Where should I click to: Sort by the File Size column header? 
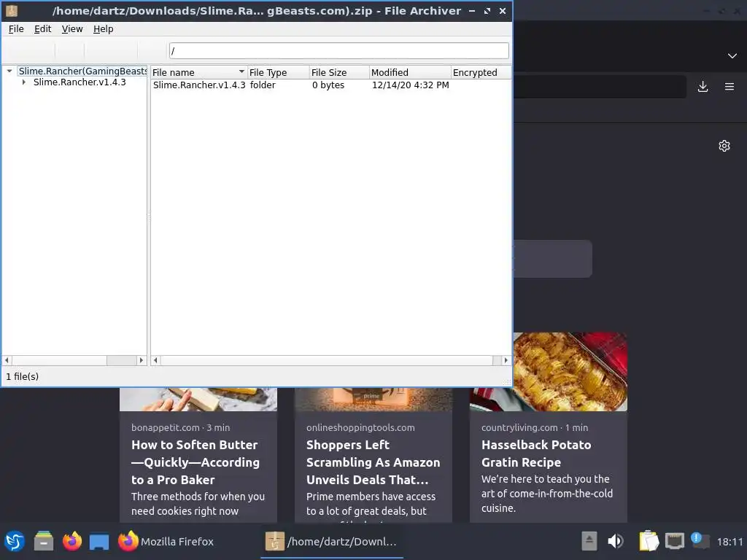pyautogui.click(x=339, y=72)
